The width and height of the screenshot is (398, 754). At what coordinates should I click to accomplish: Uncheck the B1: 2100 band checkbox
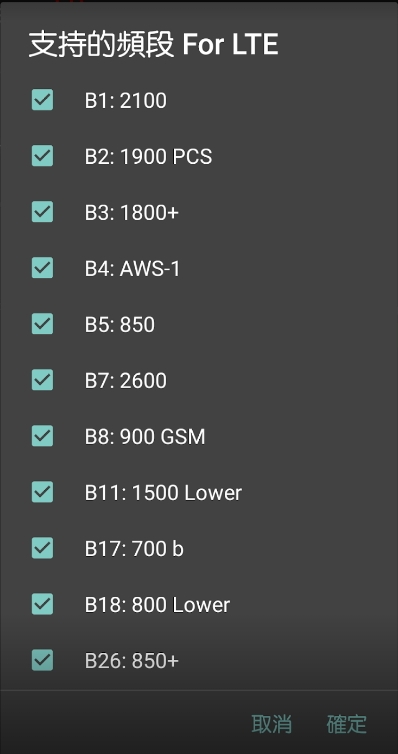coord(42,100)
